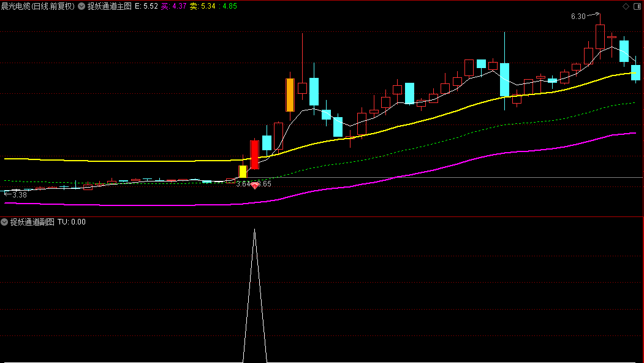644x363 pixels.
Task: Click the 晨光电缆(日线.前复权) stock title
Action: point(38,6)
